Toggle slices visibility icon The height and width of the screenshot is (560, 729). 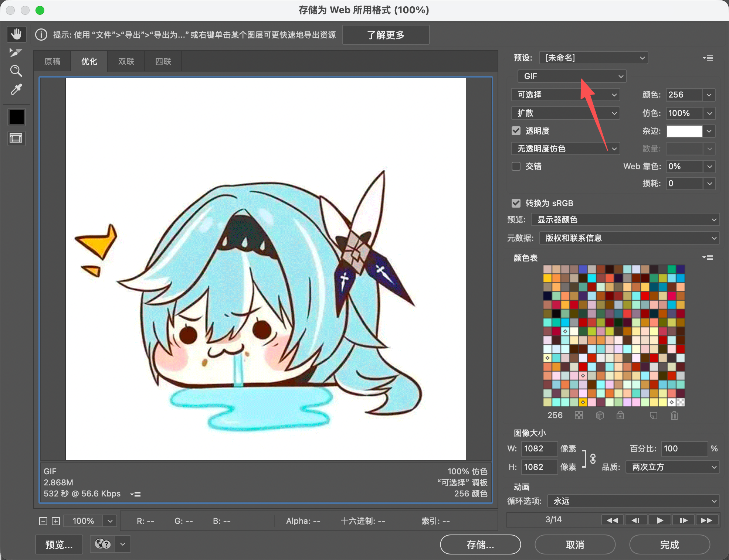coord(16,138)
